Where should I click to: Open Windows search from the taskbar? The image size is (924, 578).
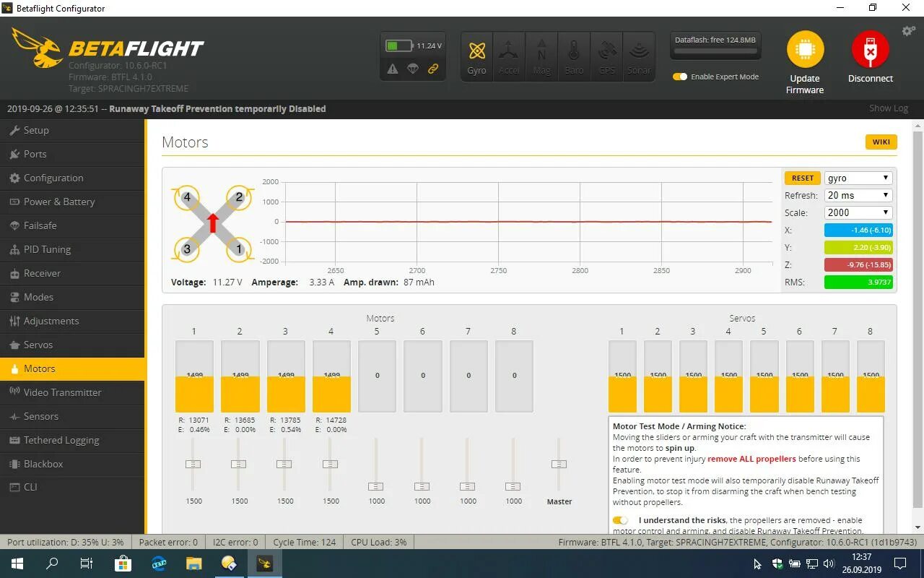pyautogui.click(x=52, y=564)
